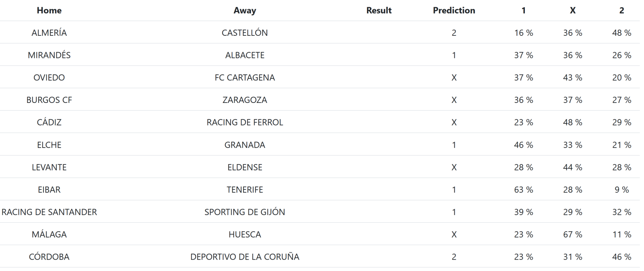Click the X column header
This screenshot has height=271, width=644.
click(572, 10)
